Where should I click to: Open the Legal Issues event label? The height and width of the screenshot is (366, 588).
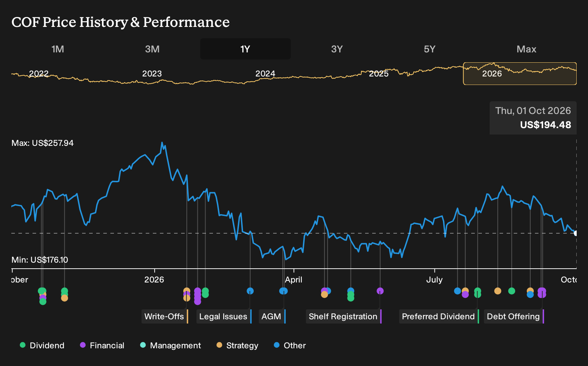click(224, 316)
